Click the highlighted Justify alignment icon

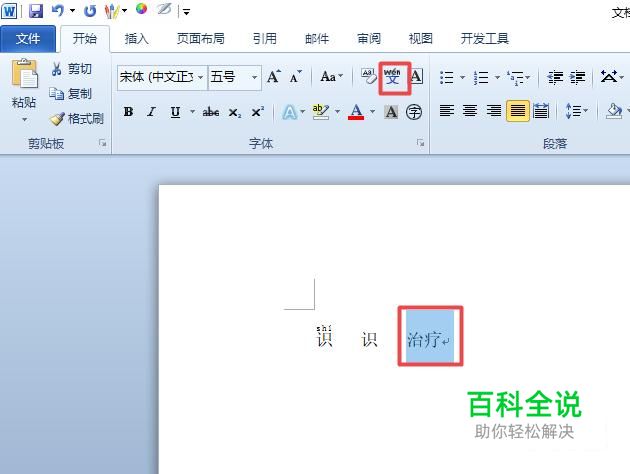point(518,110)
